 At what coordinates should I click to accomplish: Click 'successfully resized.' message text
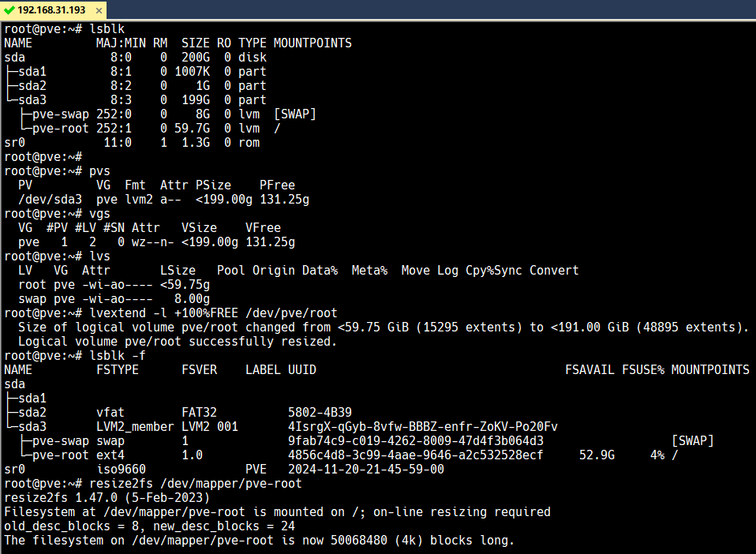[x=263, y=342]
